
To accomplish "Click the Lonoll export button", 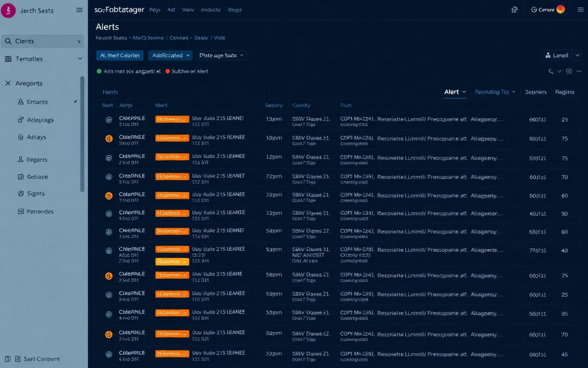I will tap(556, 55).
